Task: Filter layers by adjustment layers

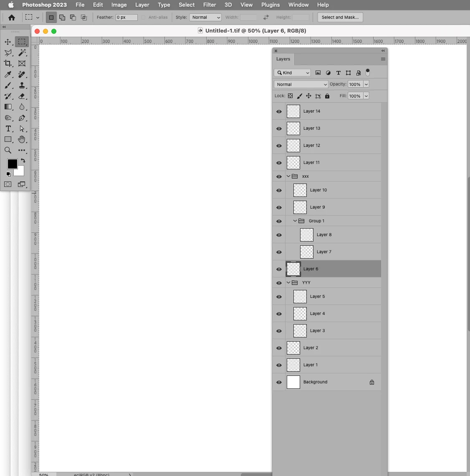Action: coord(328,73)
